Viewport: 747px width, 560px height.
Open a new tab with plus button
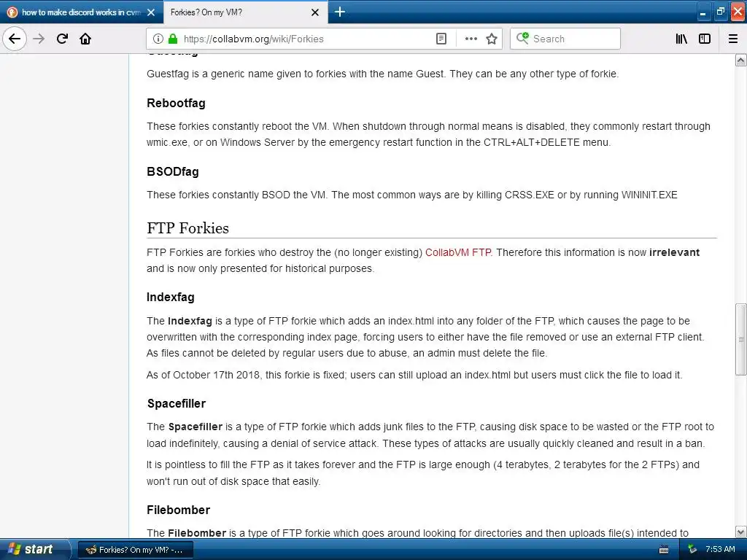click(x=340, y=12)
